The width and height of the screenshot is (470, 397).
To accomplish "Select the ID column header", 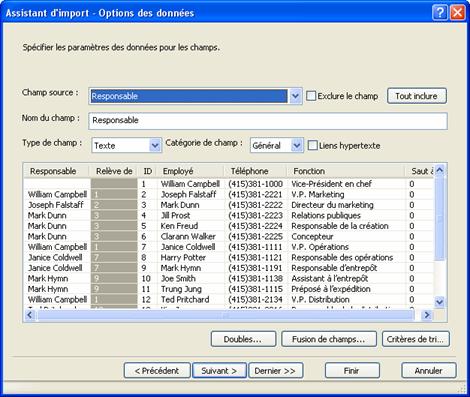I will (147, 171).
